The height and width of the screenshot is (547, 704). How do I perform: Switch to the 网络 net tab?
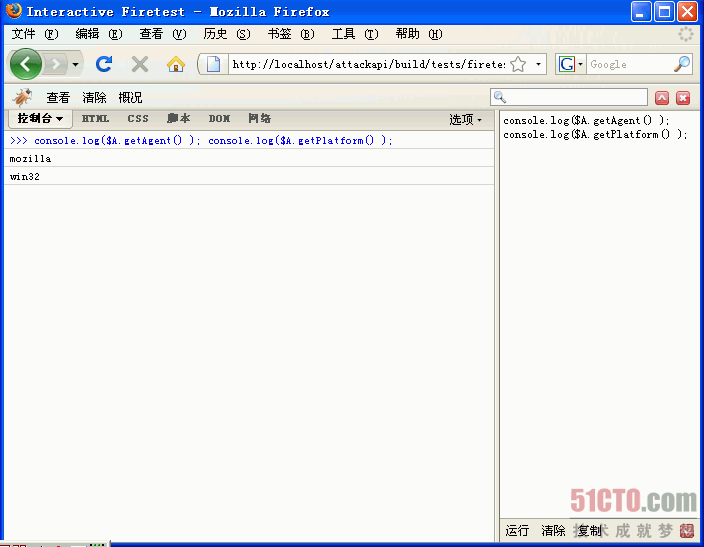click(260, 119)
